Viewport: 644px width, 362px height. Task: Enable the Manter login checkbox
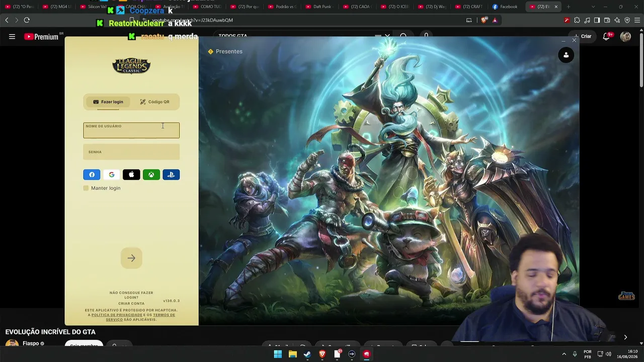point(86,188)
